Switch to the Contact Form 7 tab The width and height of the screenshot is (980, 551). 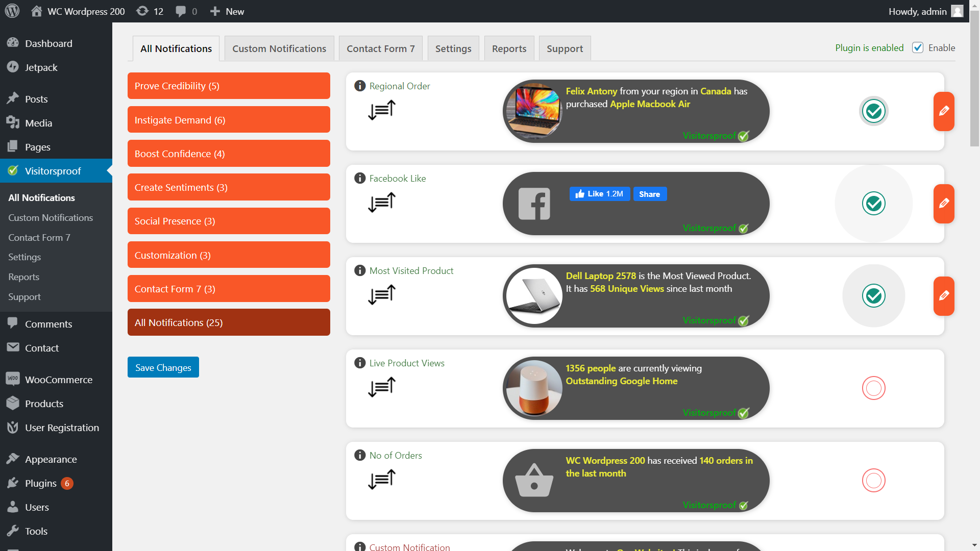click(x=381, y=48)
